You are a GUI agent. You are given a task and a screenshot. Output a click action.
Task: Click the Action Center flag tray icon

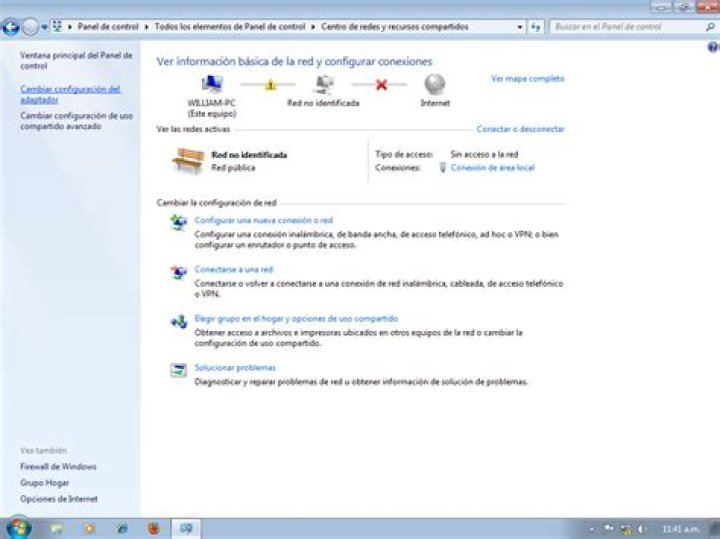[x=609, y=529]
